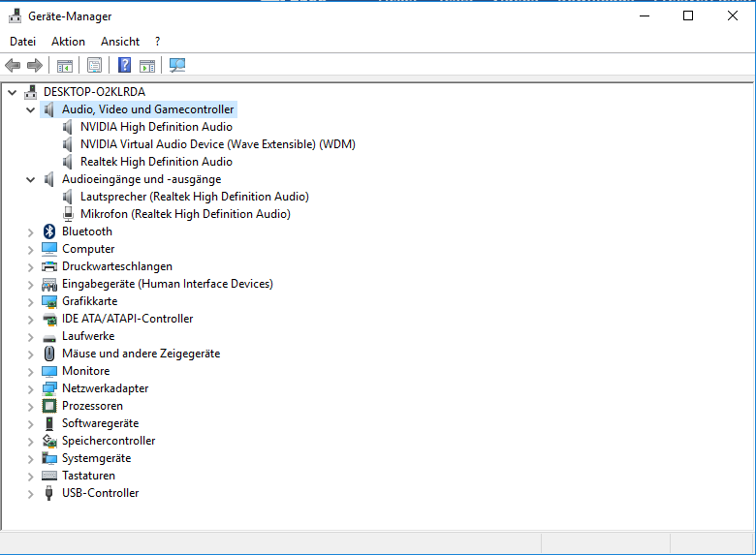Screen dimensions: 756x555
Task: Select the IDE ATA/ATAPI-Controller label
Action: pyautogui.click(x=127, y=319)
